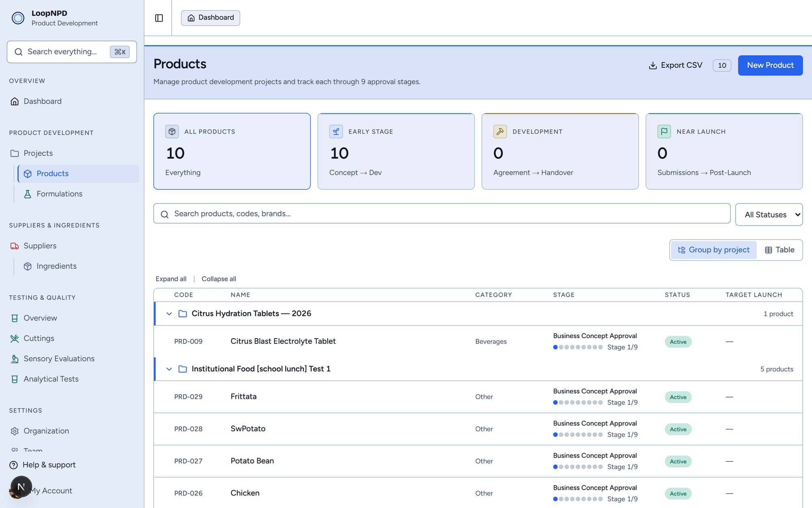This screenshot has width=812, height=508.
Task: Click Expand all groups
Action: coord(171,279)
